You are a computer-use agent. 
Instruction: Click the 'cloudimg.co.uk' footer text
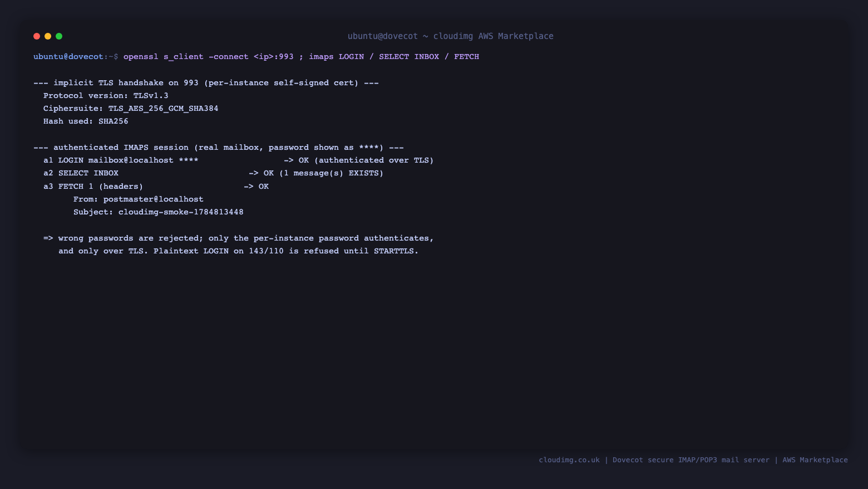pos(569,460)
